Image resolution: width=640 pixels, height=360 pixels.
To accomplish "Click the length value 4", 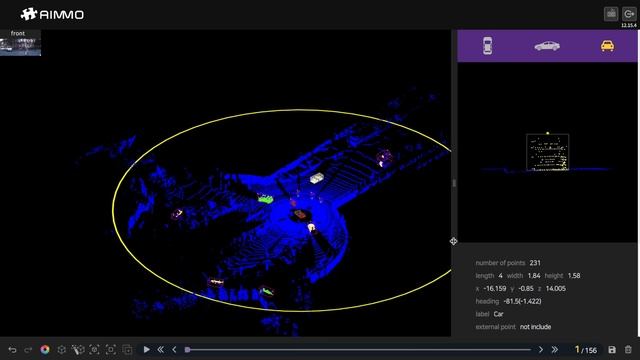I will click(x=500, y=276).
